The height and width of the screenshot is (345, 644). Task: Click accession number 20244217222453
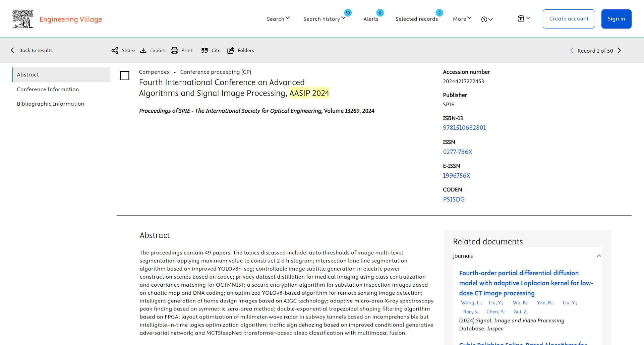[x=463, y=81]
